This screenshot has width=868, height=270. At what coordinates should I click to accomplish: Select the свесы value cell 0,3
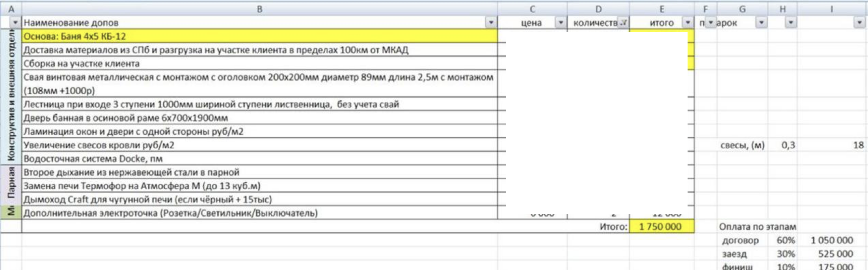coord(788,145)
